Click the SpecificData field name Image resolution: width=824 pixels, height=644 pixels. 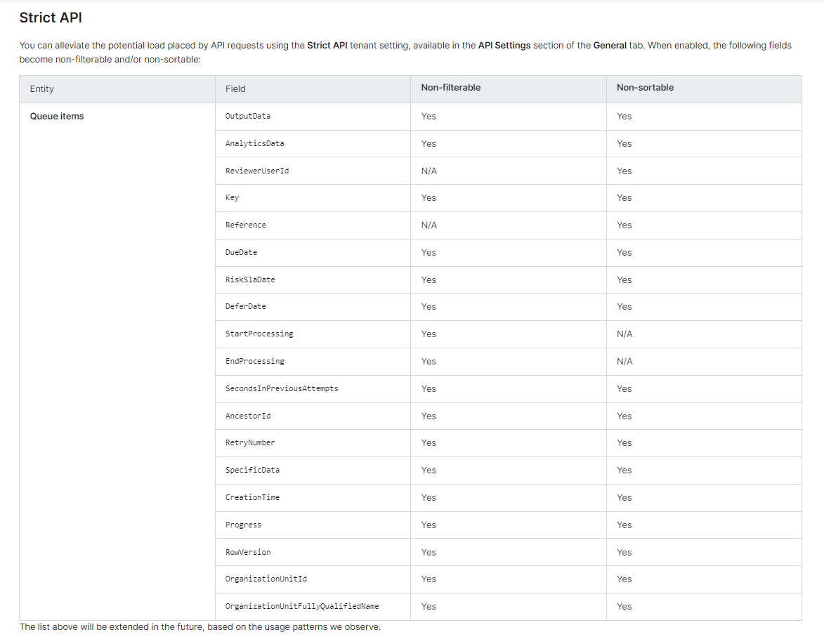click(252, 470)
